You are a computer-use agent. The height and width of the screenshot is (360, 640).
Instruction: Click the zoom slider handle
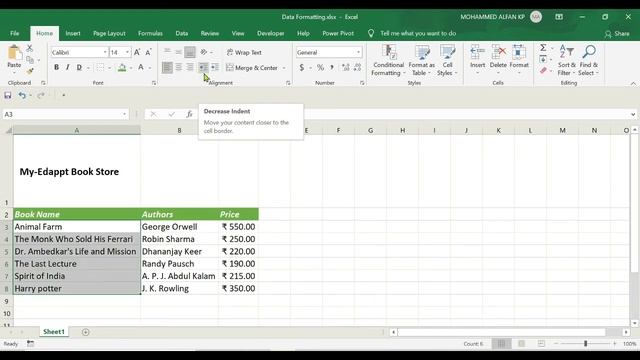tap(585, 344)
